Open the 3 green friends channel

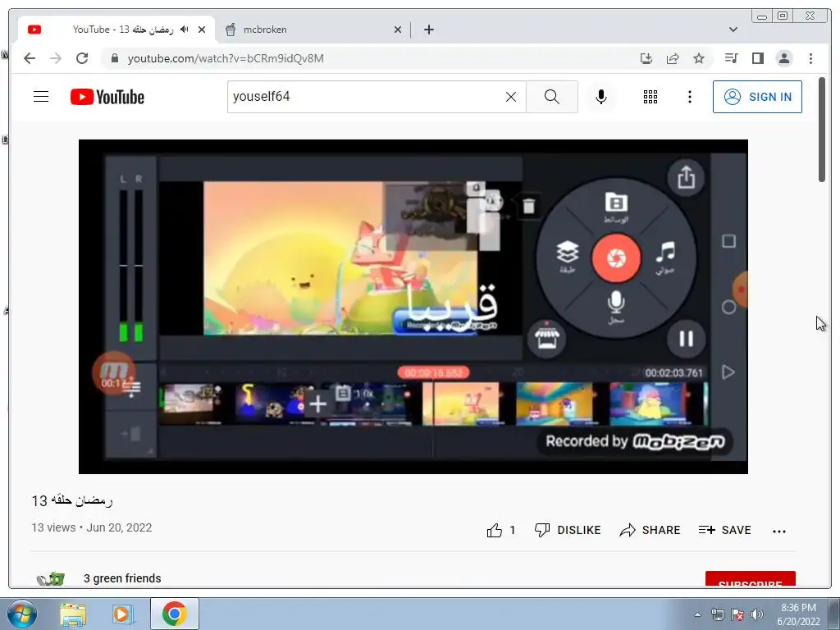(122, 578)
